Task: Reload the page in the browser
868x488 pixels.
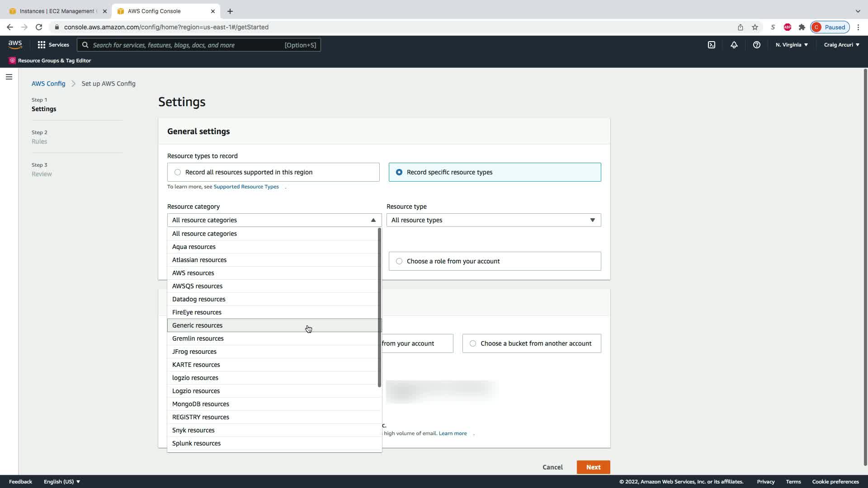Action: 39,27
